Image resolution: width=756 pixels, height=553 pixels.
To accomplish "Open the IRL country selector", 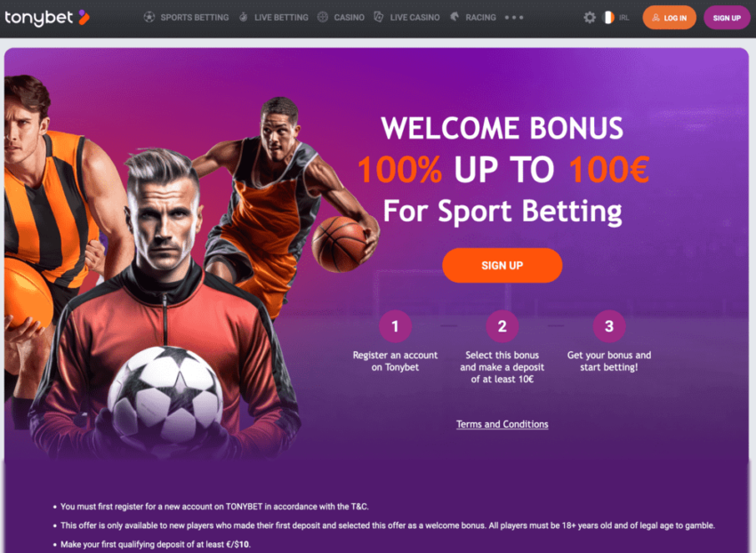I will (x=623, y=18).
